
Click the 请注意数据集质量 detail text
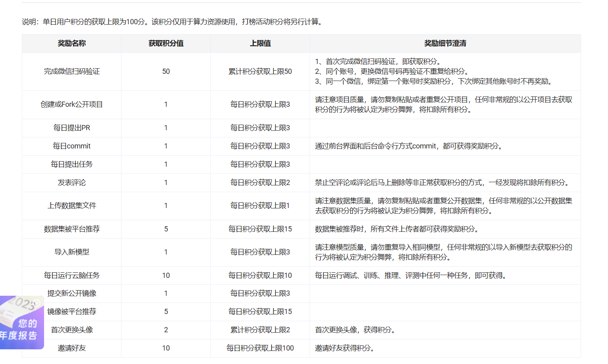(x=444, y=206)
